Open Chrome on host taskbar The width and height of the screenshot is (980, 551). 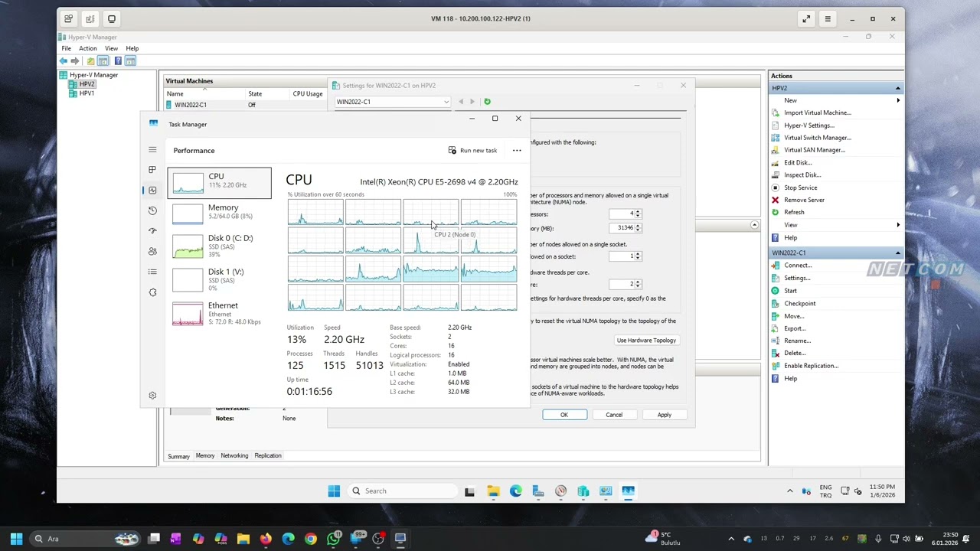tap(310, 539)
